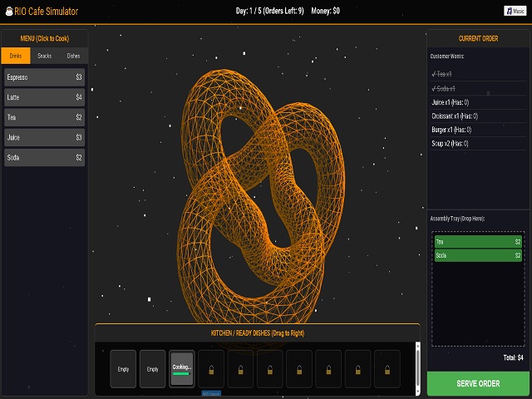Click the last padlock slot on right
532x399 pixels.
click(387, 368)
